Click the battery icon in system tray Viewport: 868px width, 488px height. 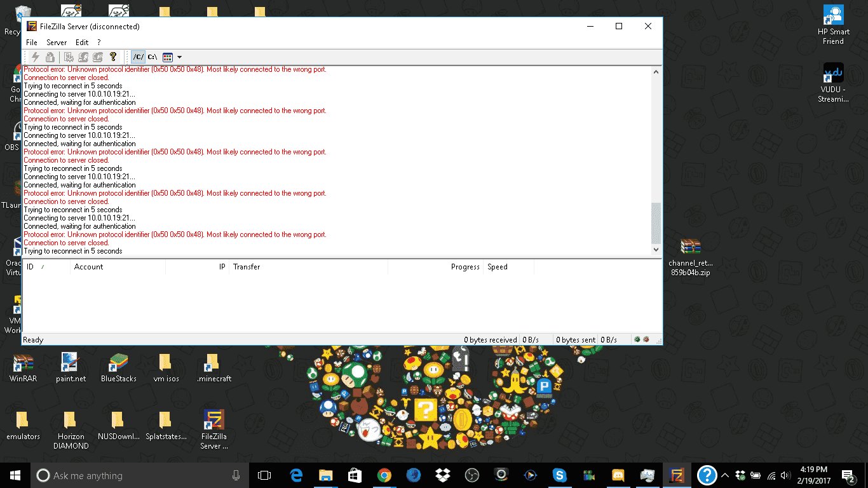[756, 475]
